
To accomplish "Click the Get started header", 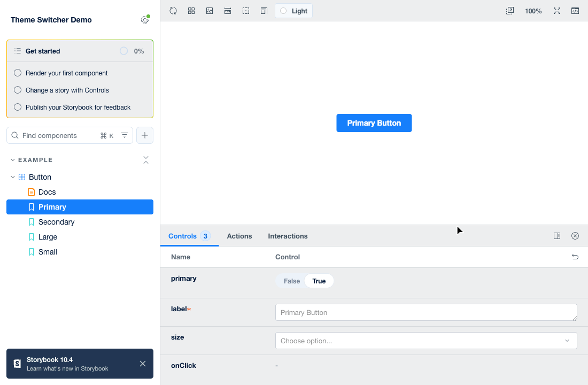I will [80, 51].
